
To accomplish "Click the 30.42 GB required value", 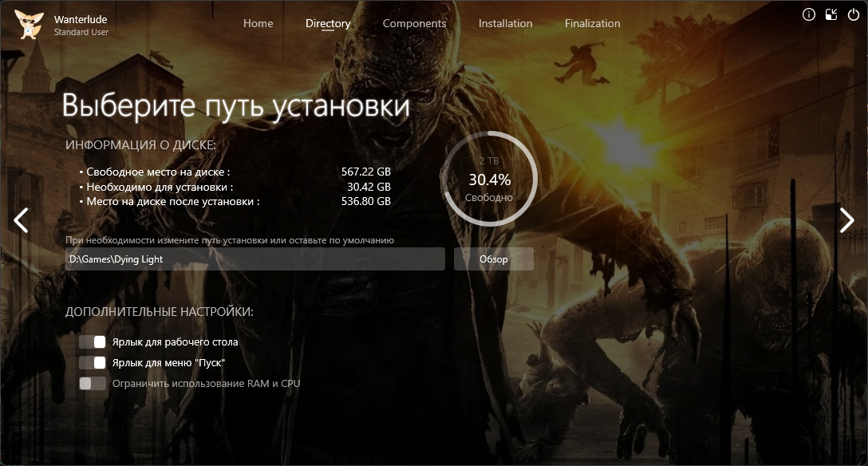I will click(x=369, y=187).
